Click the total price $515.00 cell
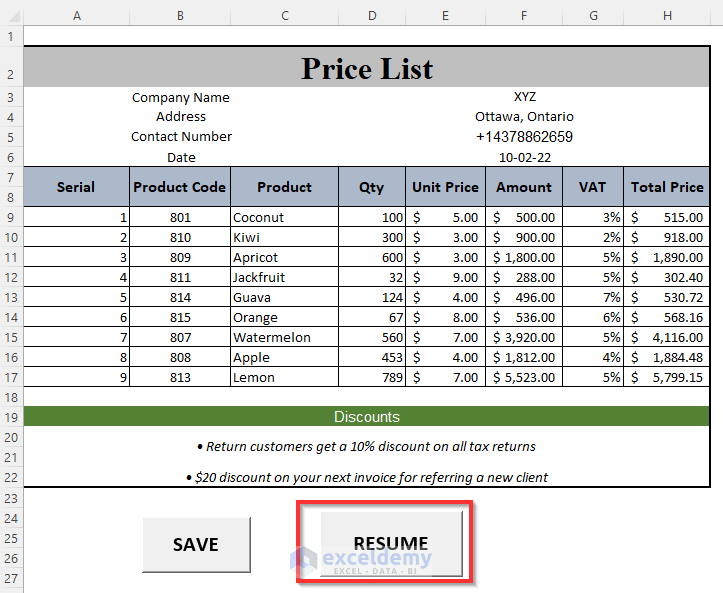 (x=667, y=217)
